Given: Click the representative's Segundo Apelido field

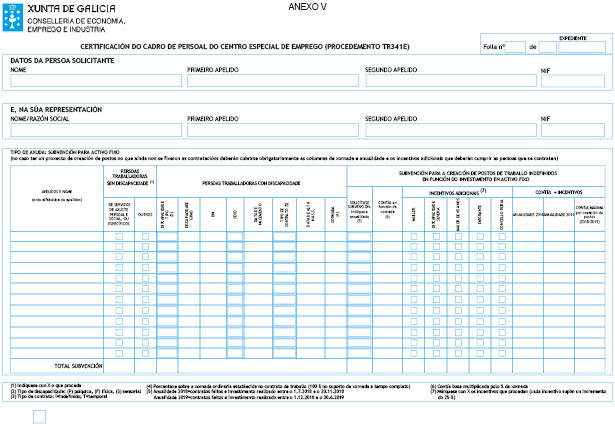Looking at the screenshot, I should 450,130.
